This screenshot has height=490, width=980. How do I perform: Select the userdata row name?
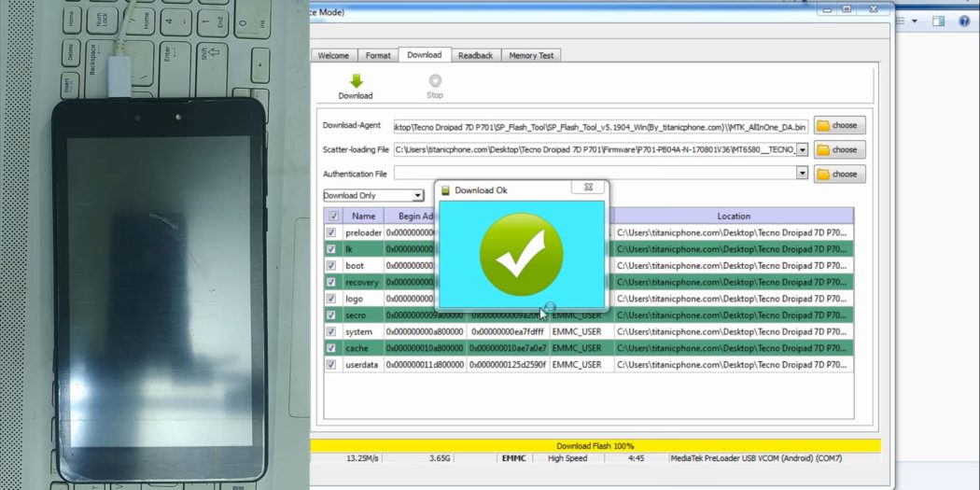pyautogui.click(x=362, y=364)
